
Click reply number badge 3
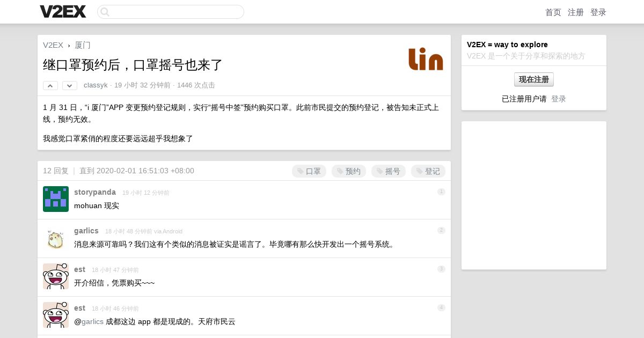click(441, 269)
